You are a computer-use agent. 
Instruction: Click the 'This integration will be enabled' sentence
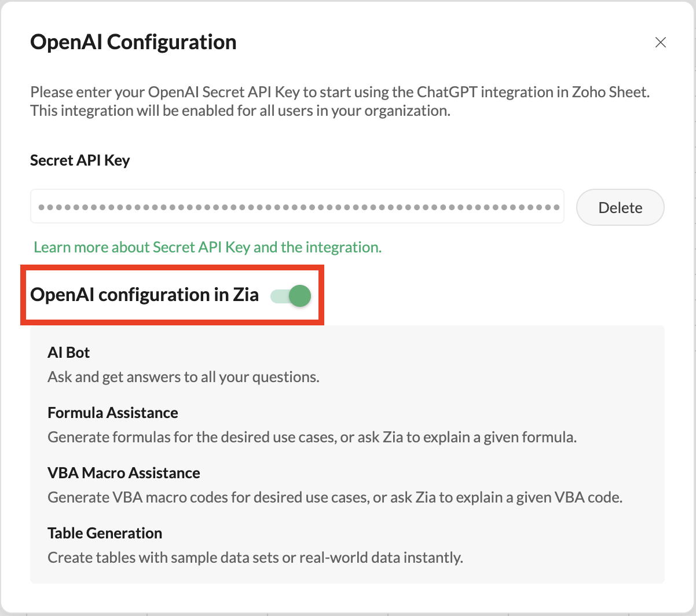point(240,111)
